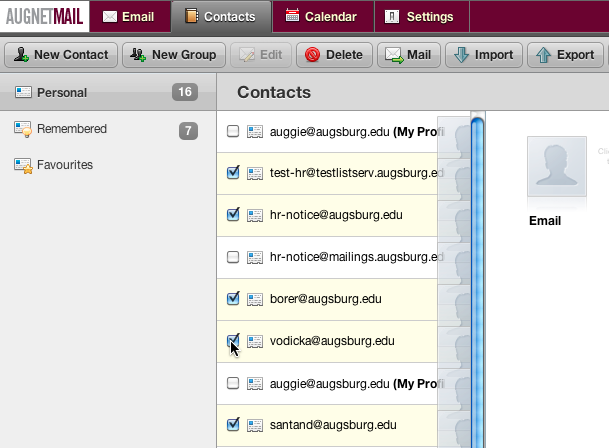Viewport: 609px width, 448px height.
Task: Select the Personal address book
Action: coord(108,92)
